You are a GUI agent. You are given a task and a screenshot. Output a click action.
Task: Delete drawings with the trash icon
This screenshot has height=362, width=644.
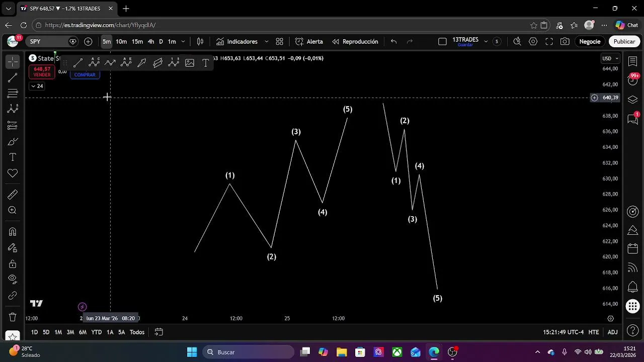13,317
